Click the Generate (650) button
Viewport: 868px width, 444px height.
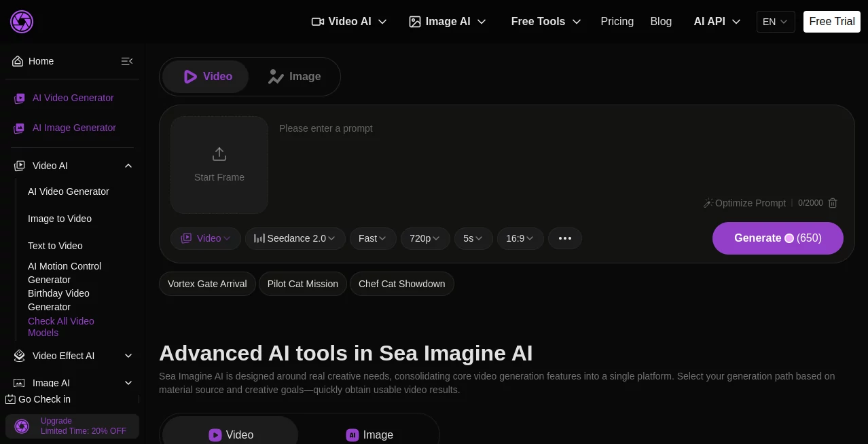pos(778,238)
